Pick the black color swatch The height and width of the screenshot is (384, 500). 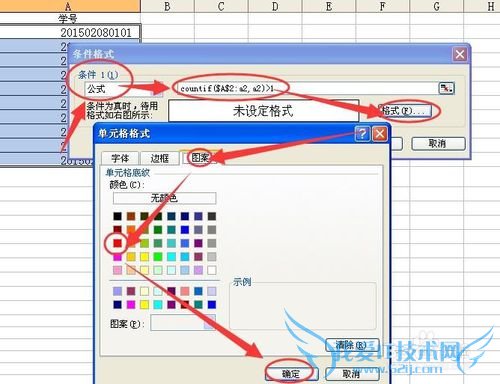[117, 216]
